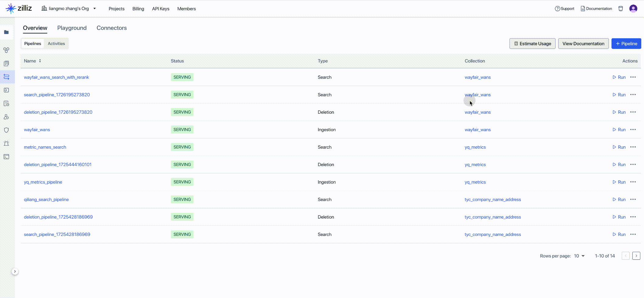Click the Pipelines arrows icon in sidebar

[x=6, y=77]
